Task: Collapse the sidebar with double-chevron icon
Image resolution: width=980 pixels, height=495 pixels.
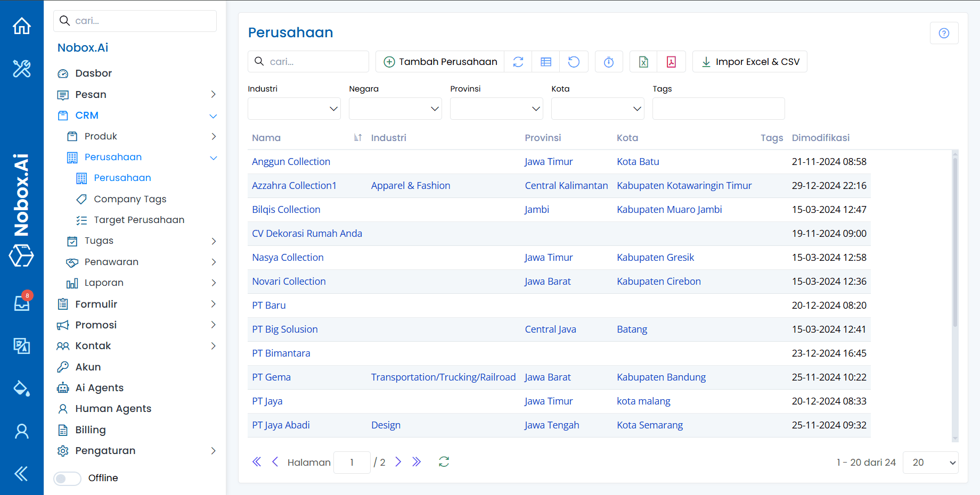Action: coord(21,473)
